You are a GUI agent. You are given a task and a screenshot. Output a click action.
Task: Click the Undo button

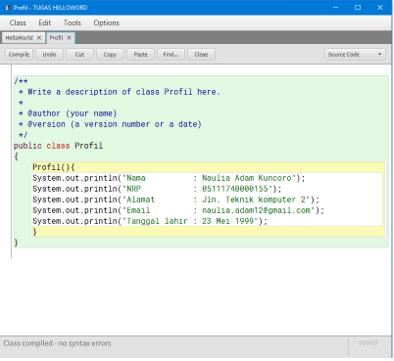click(49, 54)
